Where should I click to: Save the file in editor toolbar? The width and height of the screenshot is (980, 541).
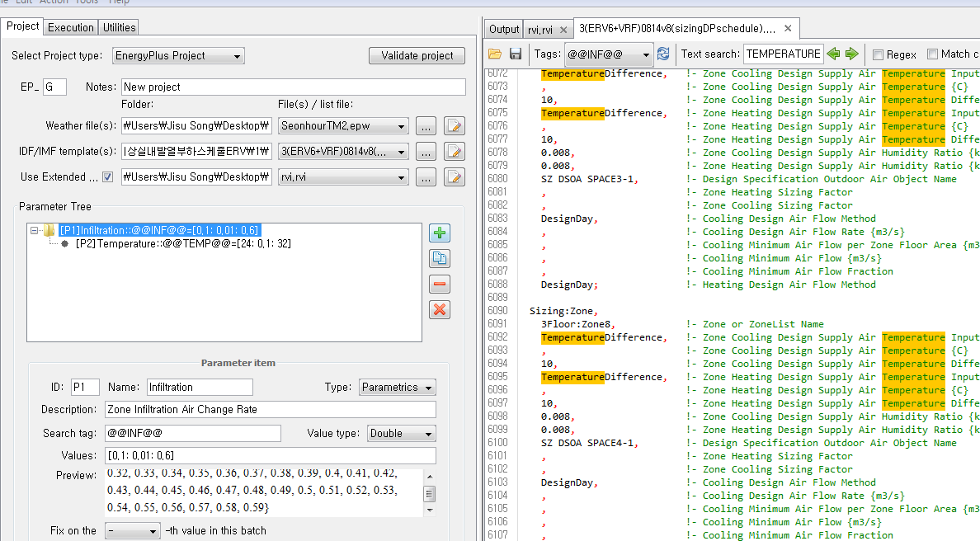515,54
